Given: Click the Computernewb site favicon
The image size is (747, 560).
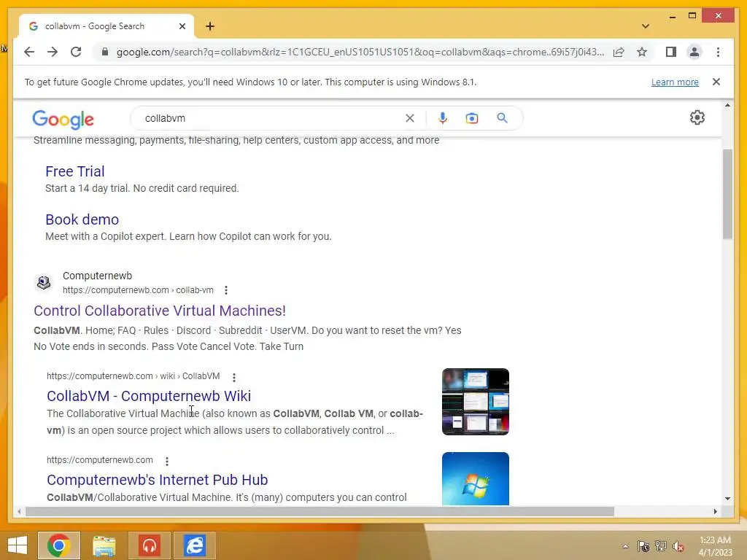Looking at the screenshot, I should (x=43, y=282).
